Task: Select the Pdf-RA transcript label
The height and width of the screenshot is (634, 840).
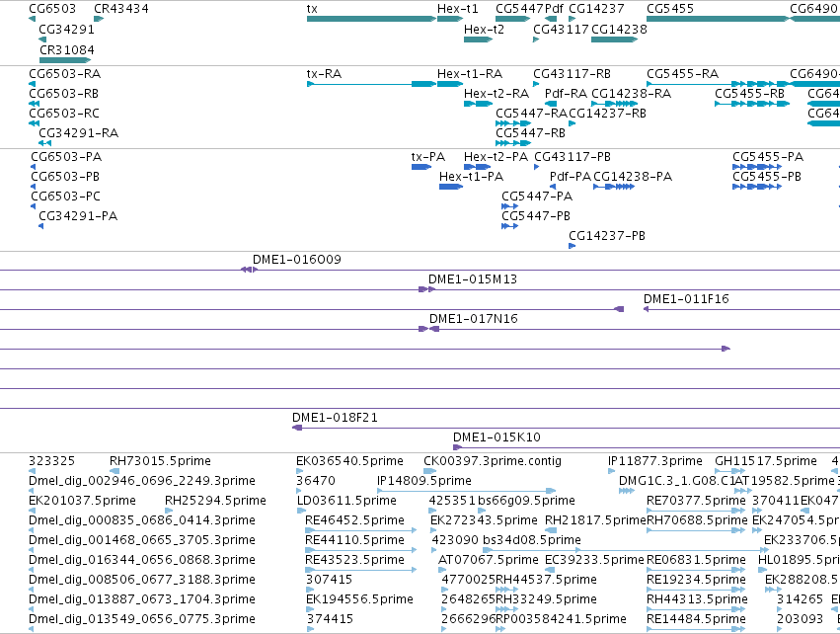Action: pos(567,94)
